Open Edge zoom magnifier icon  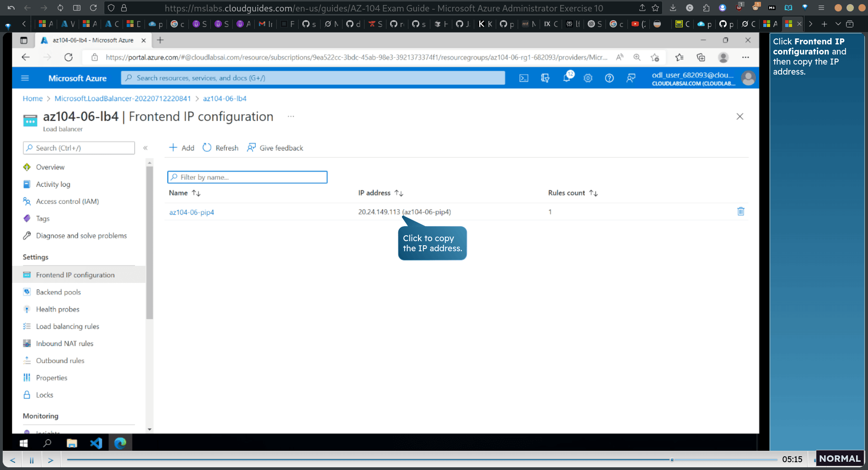(x=637, y=57)
